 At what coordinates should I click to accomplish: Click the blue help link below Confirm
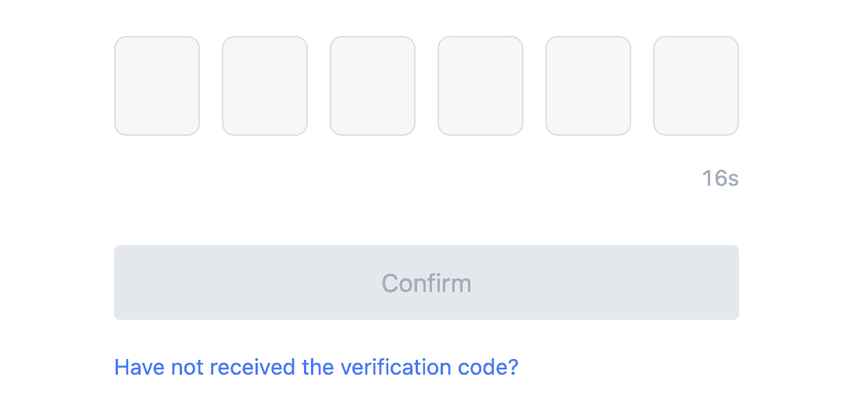316,367
